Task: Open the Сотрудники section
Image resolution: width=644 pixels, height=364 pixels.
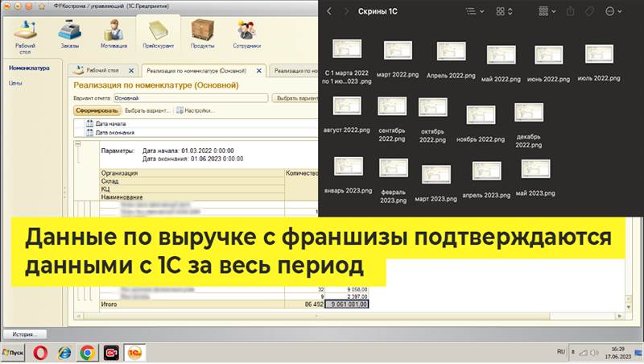Action: (246, 35)
